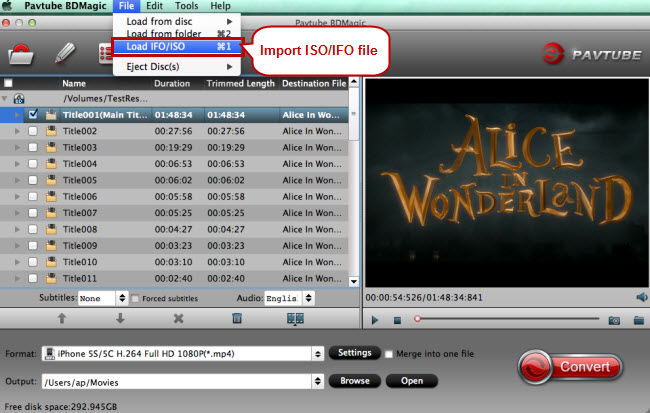Check the Title006 checkbox
Image resolution: width=650 pixels, height=413 pixels.
pyautogui.click(x=33, y=197)
